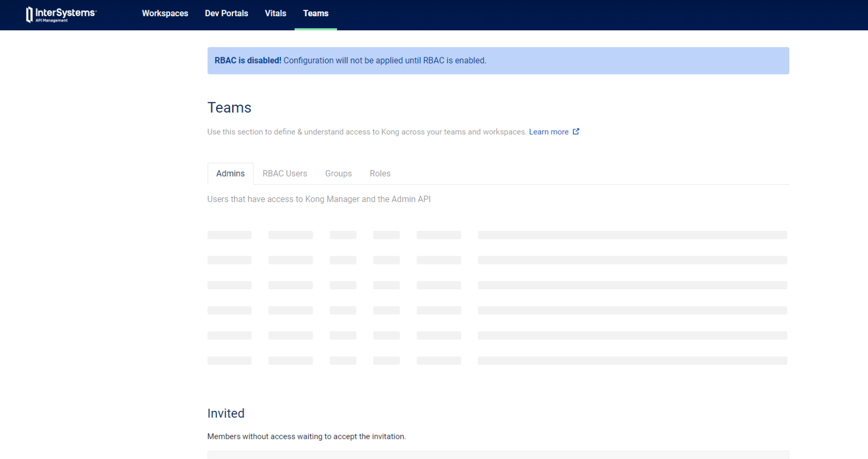Click the external link icon beside Learn more
The image size is (868, 459).
576,132
